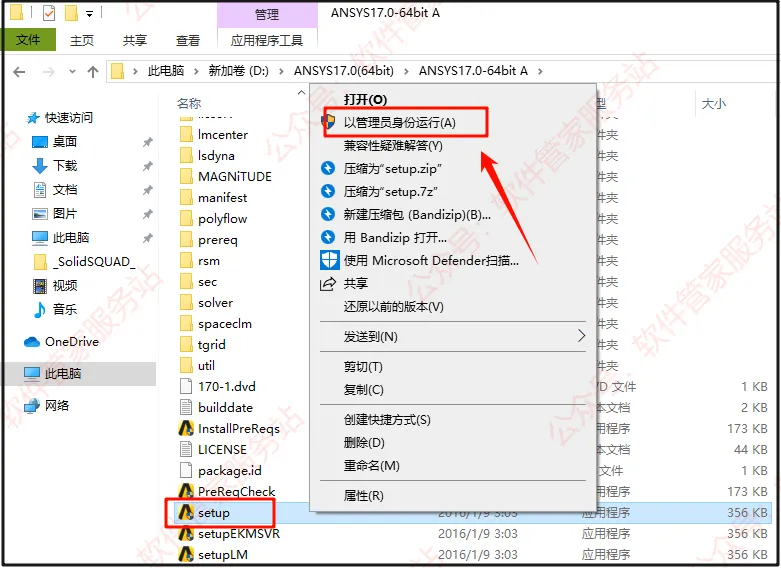Viewport: 781px width, 568px height.
Task: Expand the Send to submenu
Action: pyautogui.click(x=581, y=336)
